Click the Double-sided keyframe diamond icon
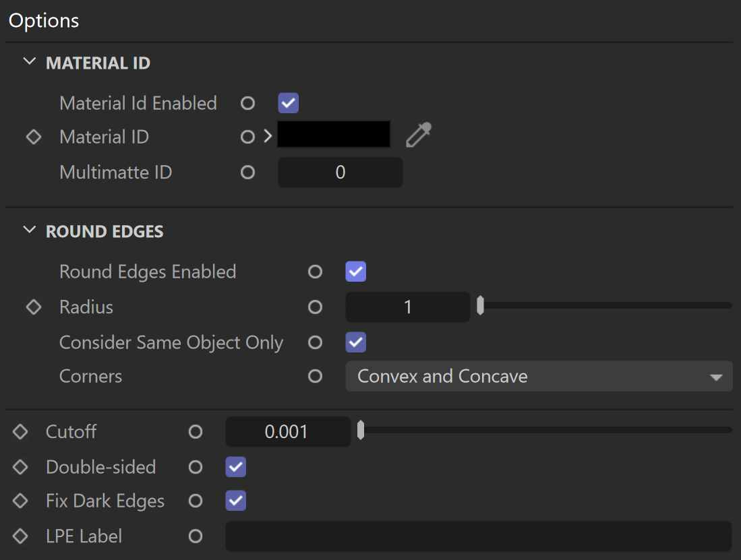Image resolution: width=741 pixels, height=560 pixels. (20, 467)
